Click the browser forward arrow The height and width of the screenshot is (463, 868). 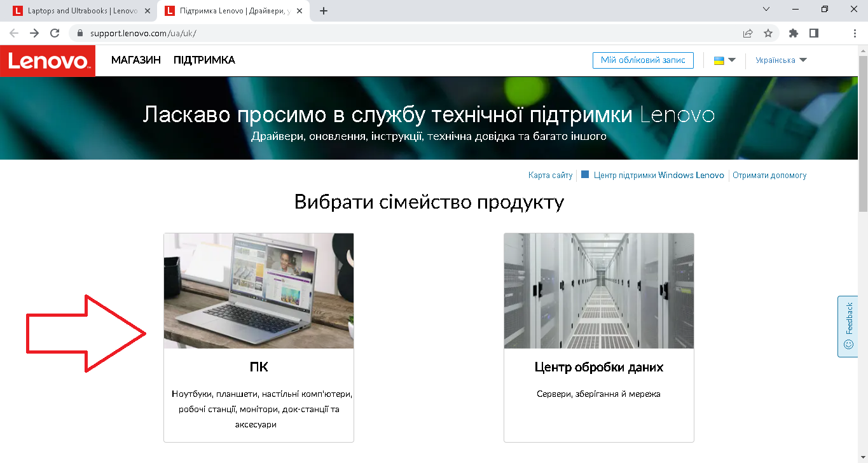(34, 33)
